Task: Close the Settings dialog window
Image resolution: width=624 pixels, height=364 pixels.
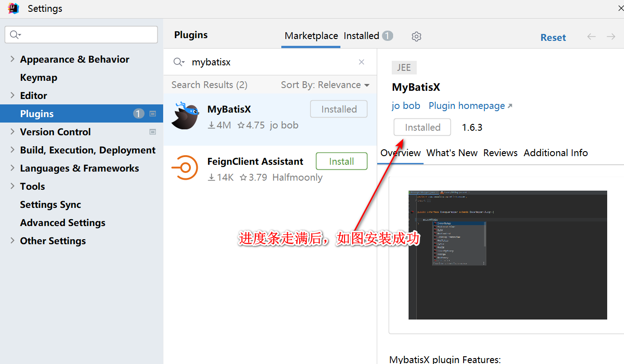Action: (621, 8)
